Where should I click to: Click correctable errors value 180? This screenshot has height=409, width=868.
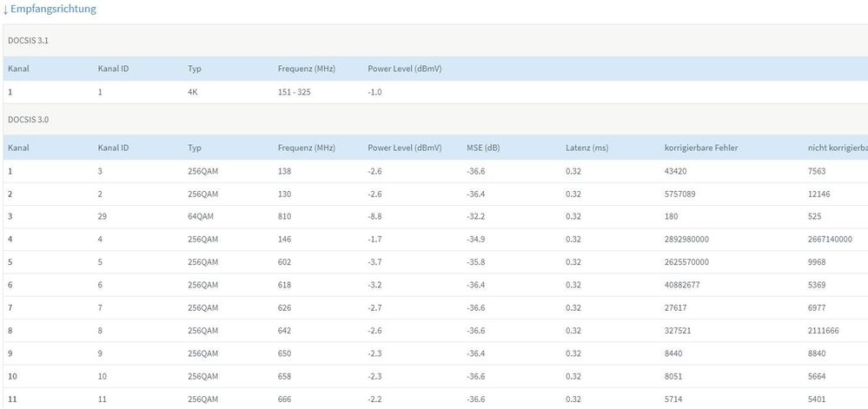coord(671,216)
